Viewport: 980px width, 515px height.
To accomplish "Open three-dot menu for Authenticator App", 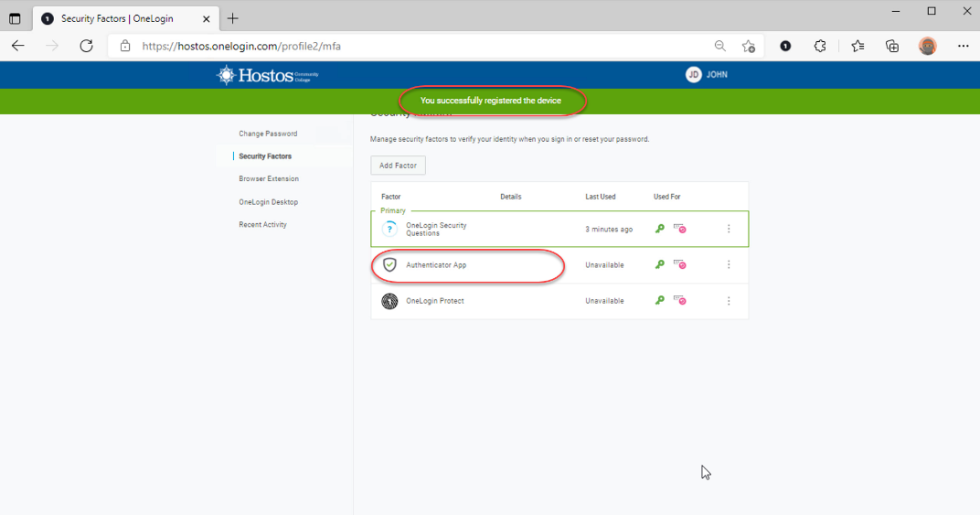I will 729,264.
